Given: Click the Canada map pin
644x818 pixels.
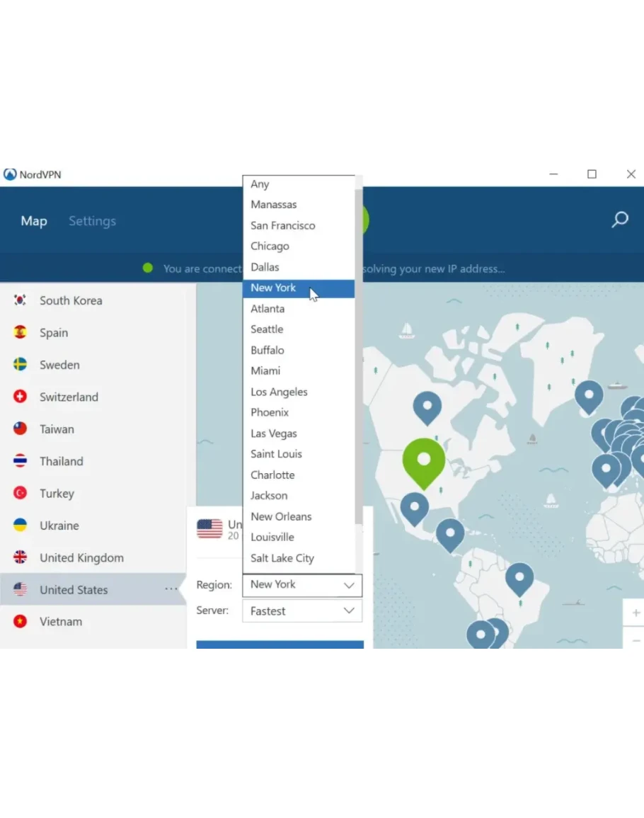Looking at the screenshot, I should tap(427, 406).
